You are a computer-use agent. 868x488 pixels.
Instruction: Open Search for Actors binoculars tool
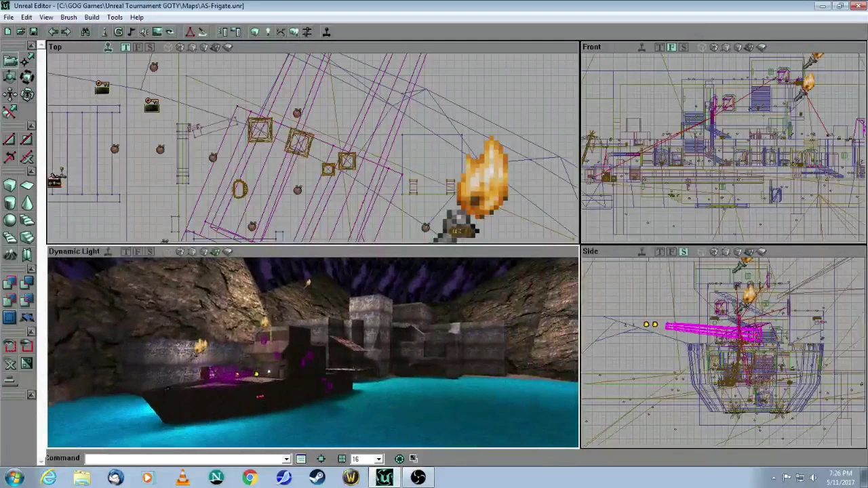tap(85, 32)
